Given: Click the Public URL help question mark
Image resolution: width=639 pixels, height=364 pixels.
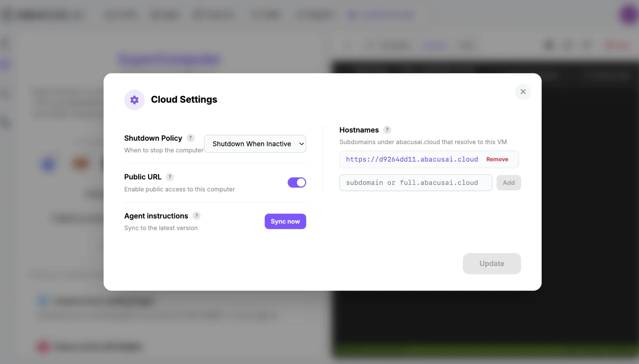Looking at the screenshot, I should click(170, 177).
